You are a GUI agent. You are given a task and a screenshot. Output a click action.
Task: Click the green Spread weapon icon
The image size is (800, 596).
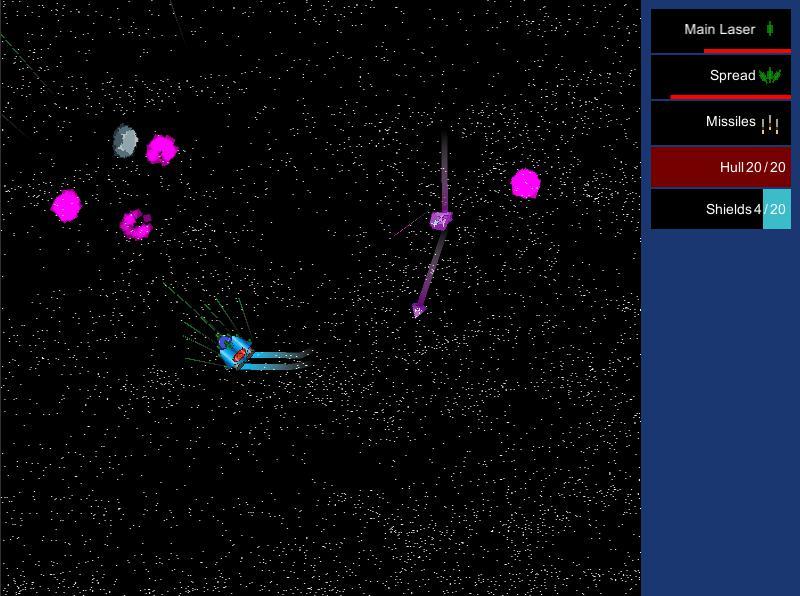[x=770, y=76]
